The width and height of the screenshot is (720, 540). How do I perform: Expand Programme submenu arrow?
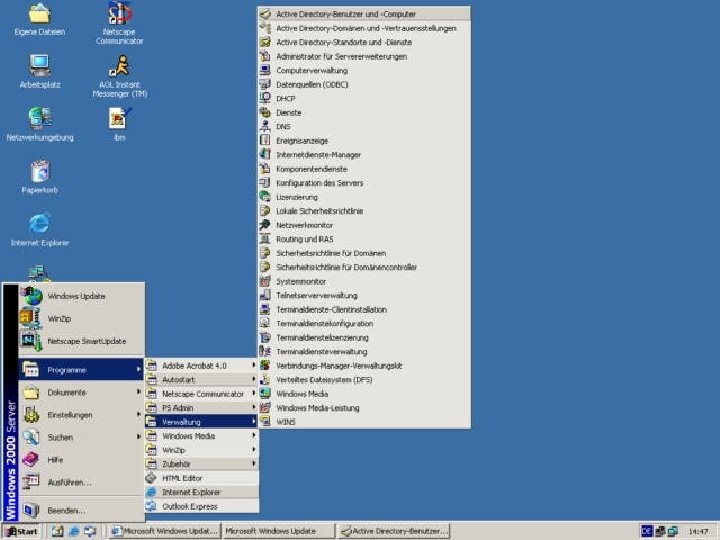(x=138, y=370)
